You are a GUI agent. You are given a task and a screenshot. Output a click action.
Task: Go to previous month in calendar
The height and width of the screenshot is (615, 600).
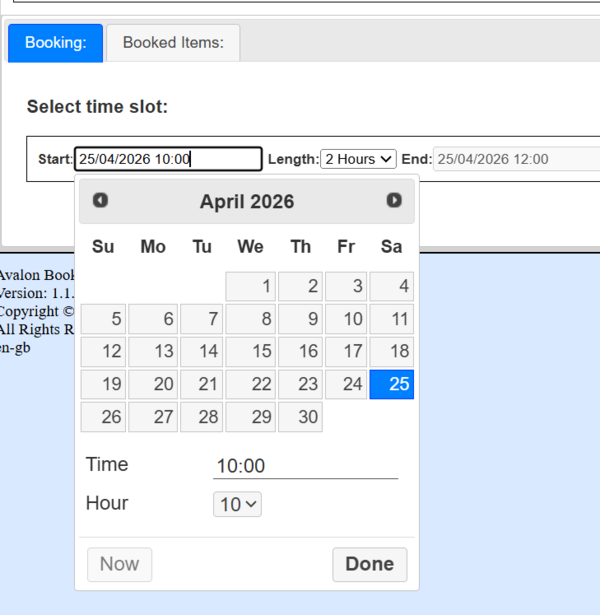[100, 201]
